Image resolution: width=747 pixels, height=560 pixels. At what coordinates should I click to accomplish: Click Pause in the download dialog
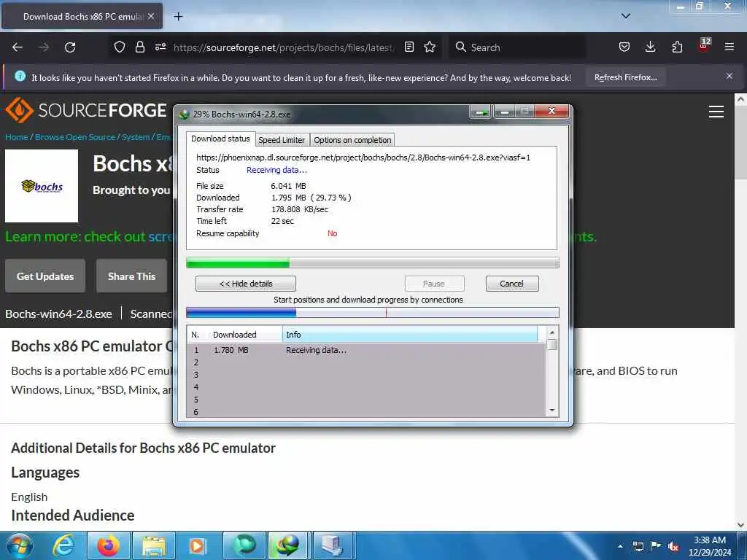(434, 284)
